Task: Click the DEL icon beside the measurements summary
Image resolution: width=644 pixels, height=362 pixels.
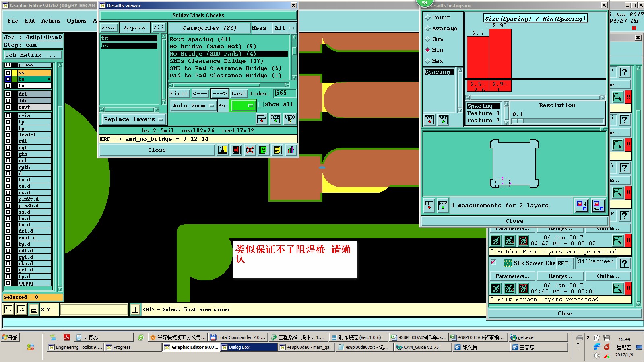Action: (429, 206)
